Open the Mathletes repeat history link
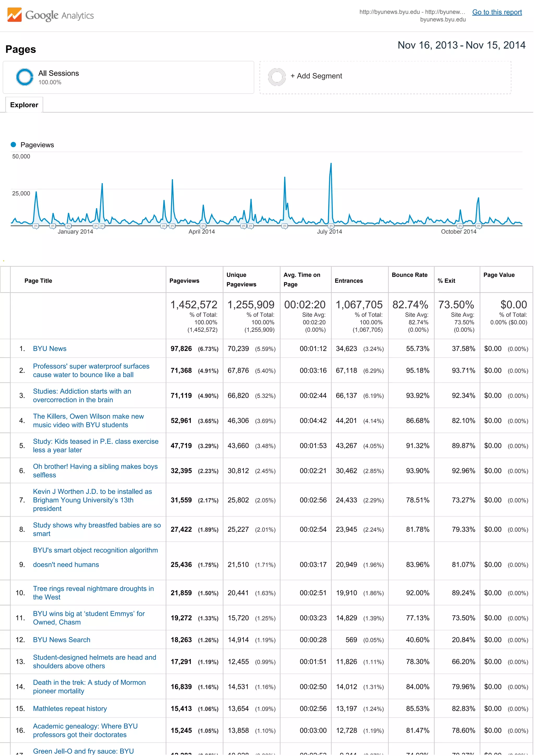The height and width of the screenshot is (756, 534). (70, 709)
